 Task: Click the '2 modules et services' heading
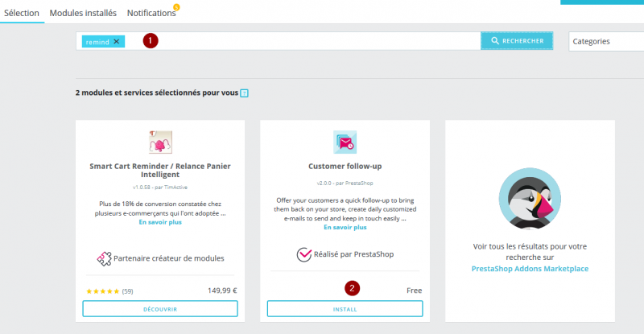[157, 93]
